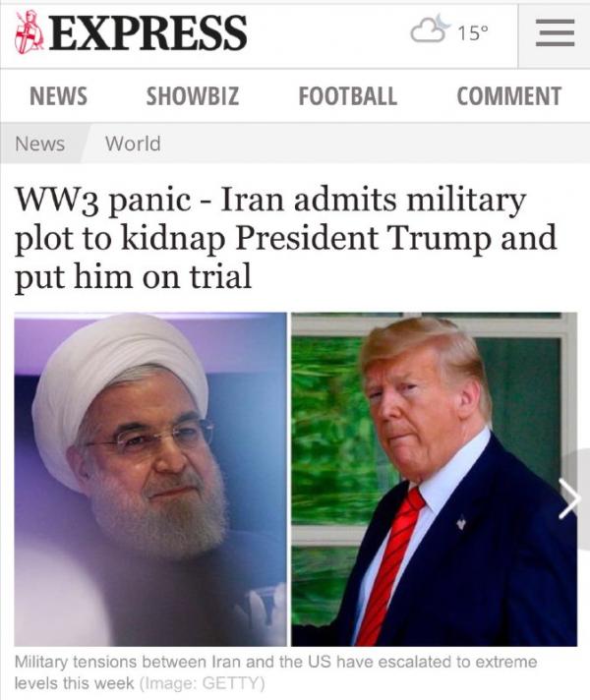Image resolution: width=590 pixels, height=700 pixels.
Task: Click the WW3 panic article headline
Action: [x=286, y=238]
